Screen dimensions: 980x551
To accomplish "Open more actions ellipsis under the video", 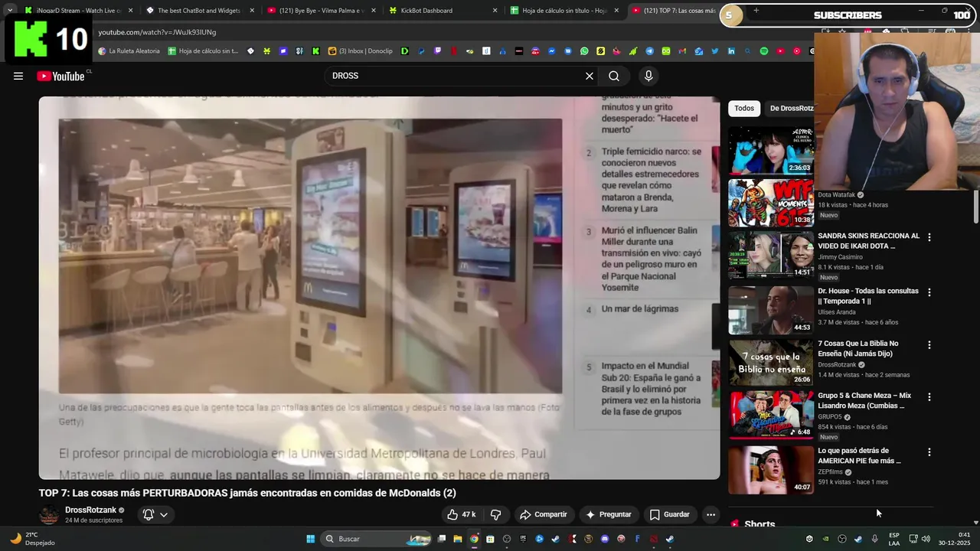I will (x=710, y=514).
